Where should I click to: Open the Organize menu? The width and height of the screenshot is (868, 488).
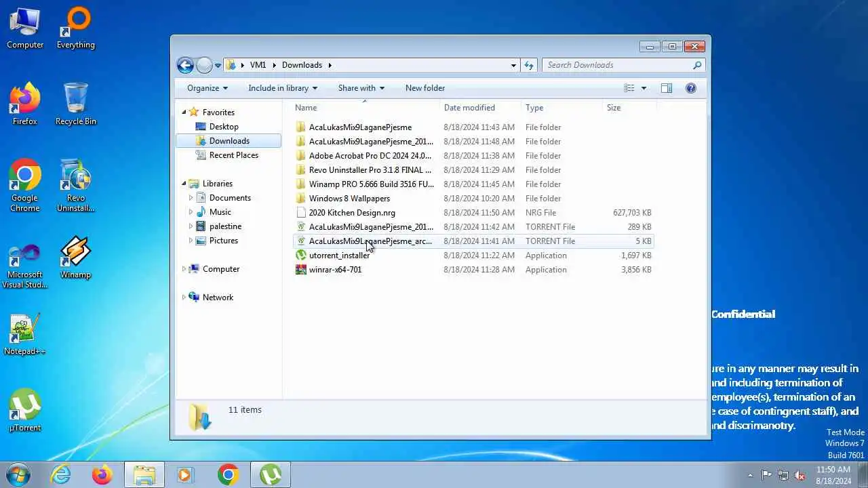pos(208,88)
